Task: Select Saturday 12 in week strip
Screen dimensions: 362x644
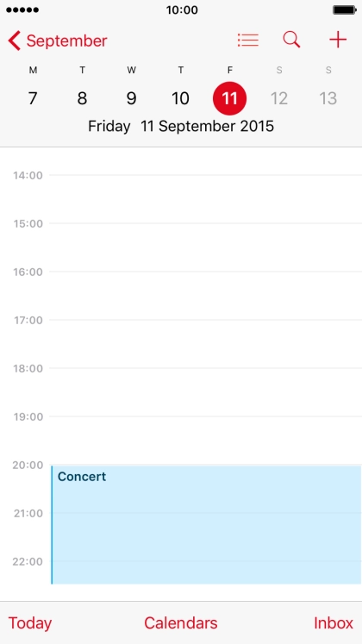Action: click(x=279, y=98)
